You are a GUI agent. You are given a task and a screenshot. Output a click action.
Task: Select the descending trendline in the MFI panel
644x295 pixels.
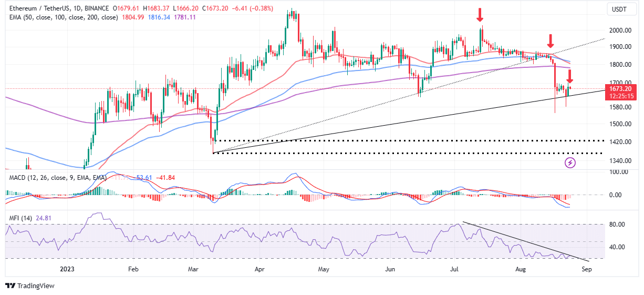coord(520,241)
